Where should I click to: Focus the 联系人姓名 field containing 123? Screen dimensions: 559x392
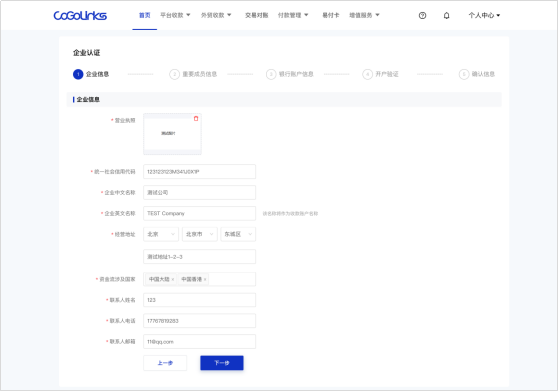point(199,300)
